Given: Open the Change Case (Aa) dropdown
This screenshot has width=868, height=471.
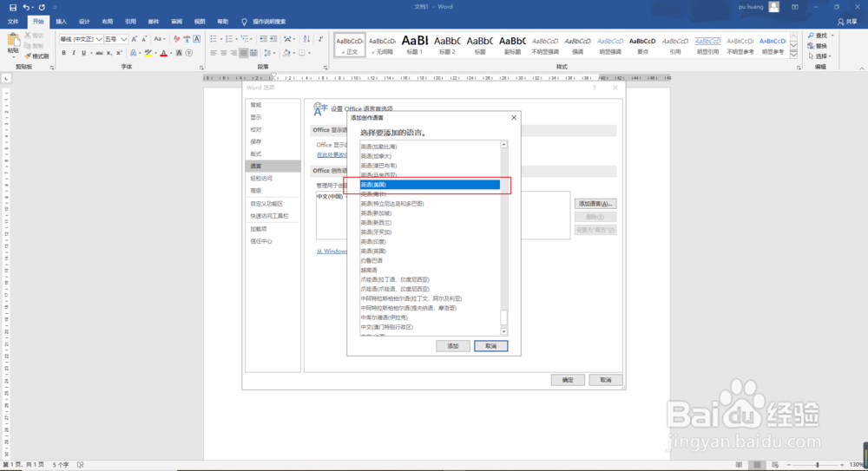Looking at the screenshot, I should coord(160,39).
